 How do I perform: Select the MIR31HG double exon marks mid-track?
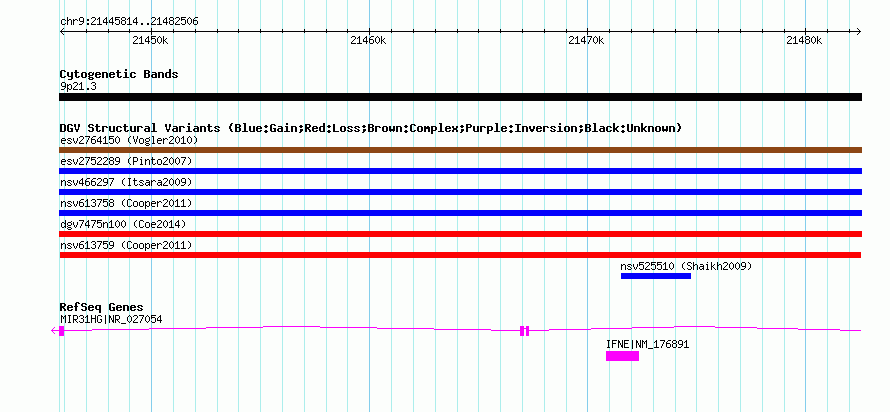click(524, 331)
